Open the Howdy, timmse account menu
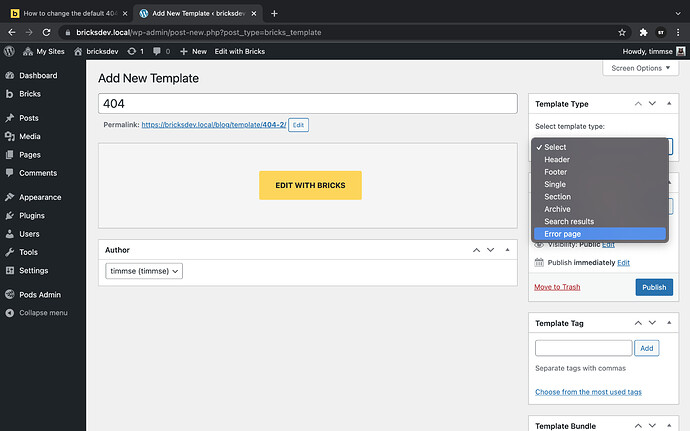 click(653, 51)
